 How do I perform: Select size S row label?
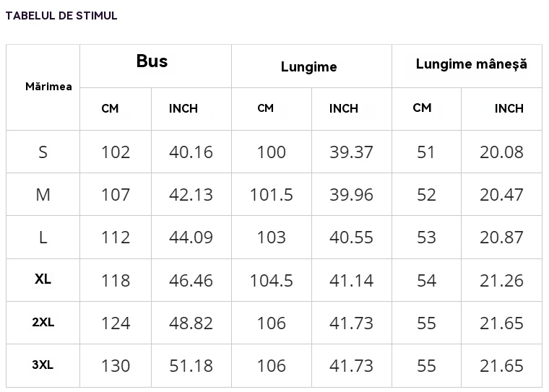(43, 152)
